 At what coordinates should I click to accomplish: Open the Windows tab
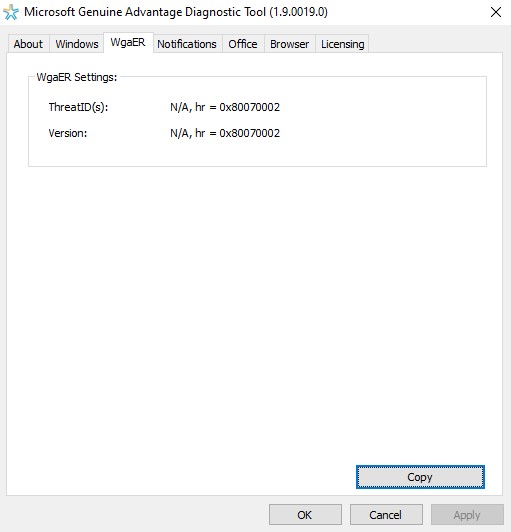[x=77, y=44]
